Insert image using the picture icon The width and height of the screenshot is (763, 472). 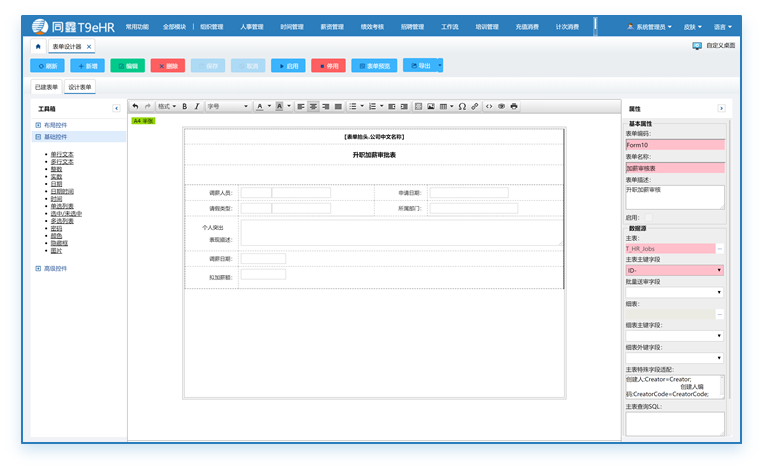(x=431, y=106)
